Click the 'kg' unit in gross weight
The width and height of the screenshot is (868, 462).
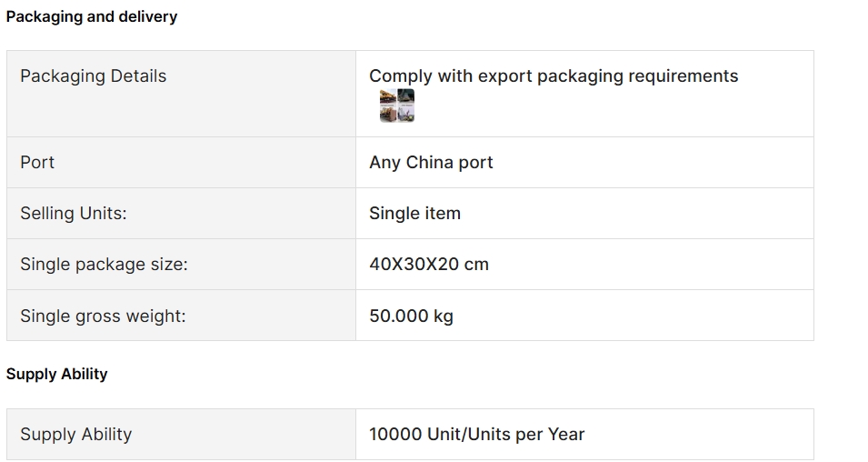444,316
